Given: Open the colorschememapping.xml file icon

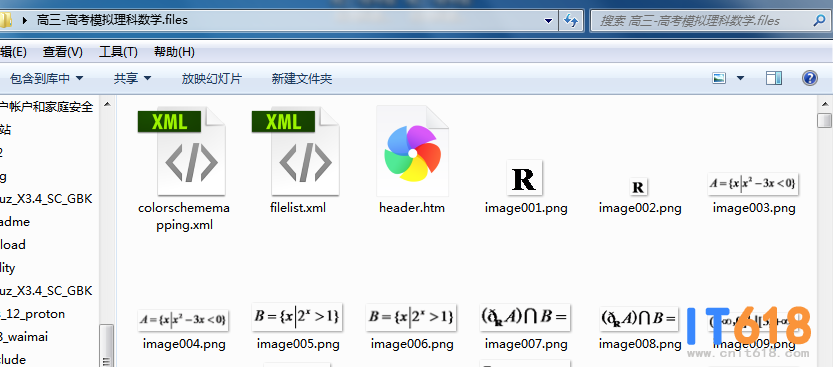Looking at the screenshot, I should 183,152.
